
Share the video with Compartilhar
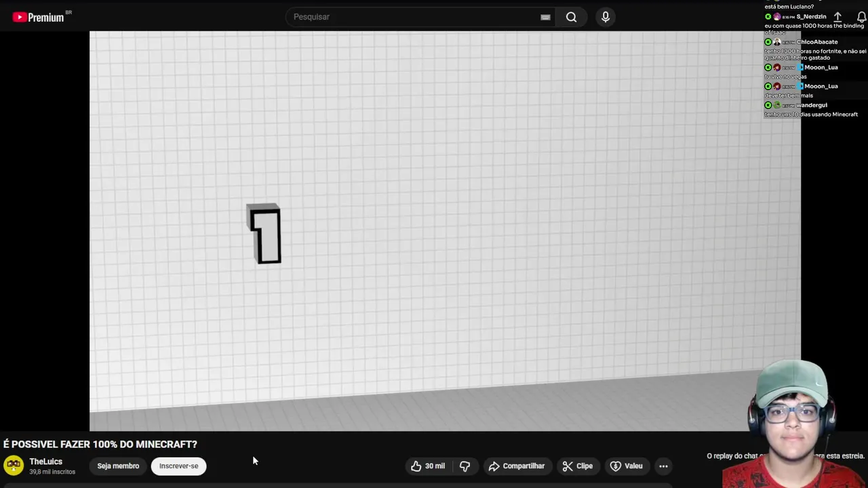click(x=517, y=466)
